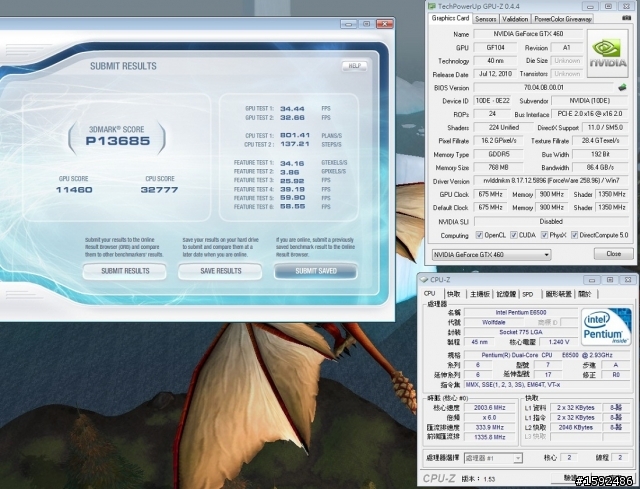Click the core voltage 1.240 V field
Viewport: 640px width, 489px height.
(x=559, y=342)
